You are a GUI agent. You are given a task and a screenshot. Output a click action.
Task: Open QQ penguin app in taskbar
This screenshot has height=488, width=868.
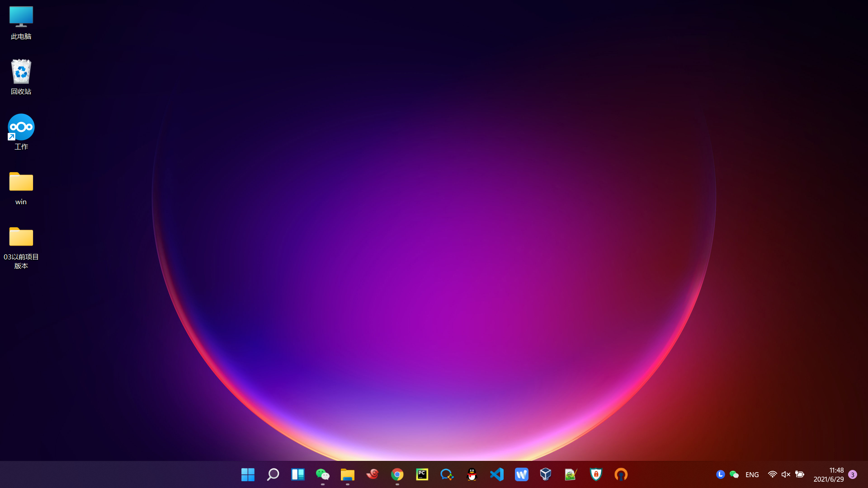[x=472, y=474]
